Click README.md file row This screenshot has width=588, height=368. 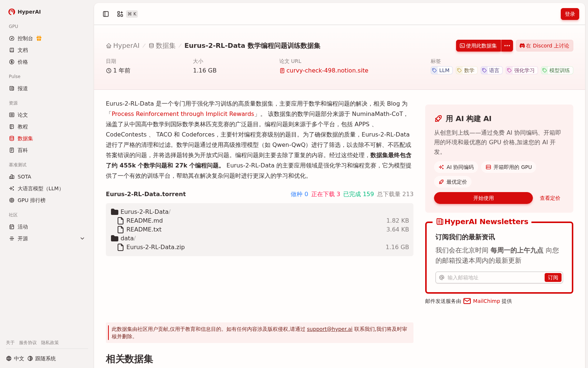click(259, 221)
